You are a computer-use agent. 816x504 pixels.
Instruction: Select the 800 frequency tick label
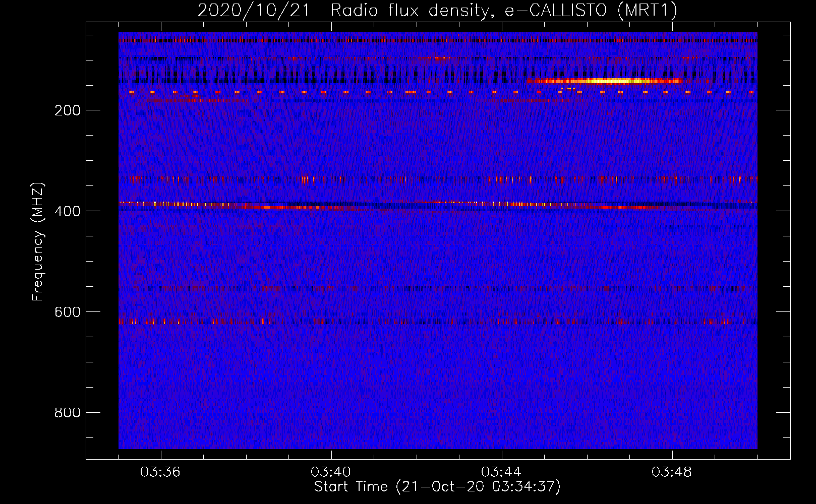(68, 413)
